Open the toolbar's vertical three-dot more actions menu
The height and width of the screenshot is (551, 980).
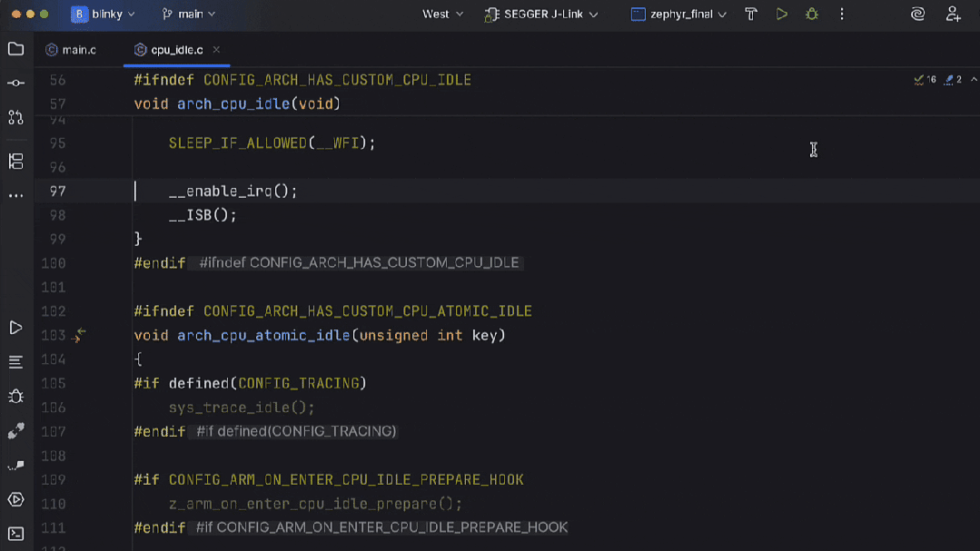842,15
